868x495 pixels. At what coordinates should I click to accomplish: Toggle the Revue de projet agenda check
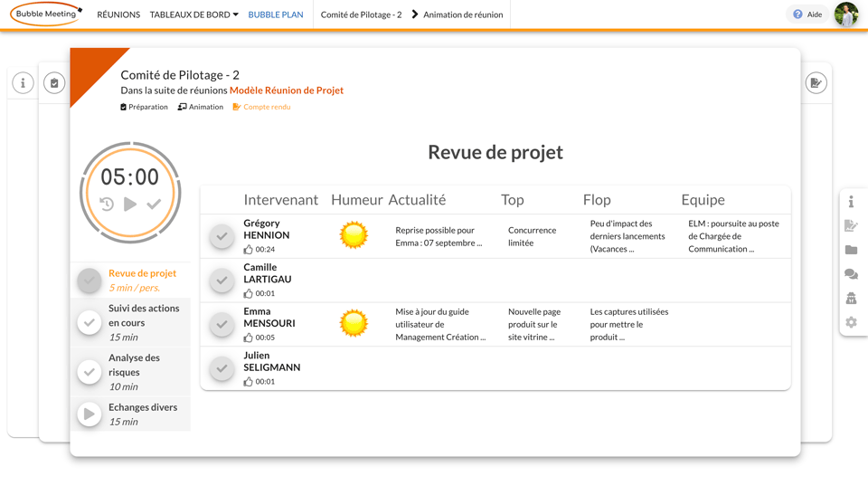[90, 281]
